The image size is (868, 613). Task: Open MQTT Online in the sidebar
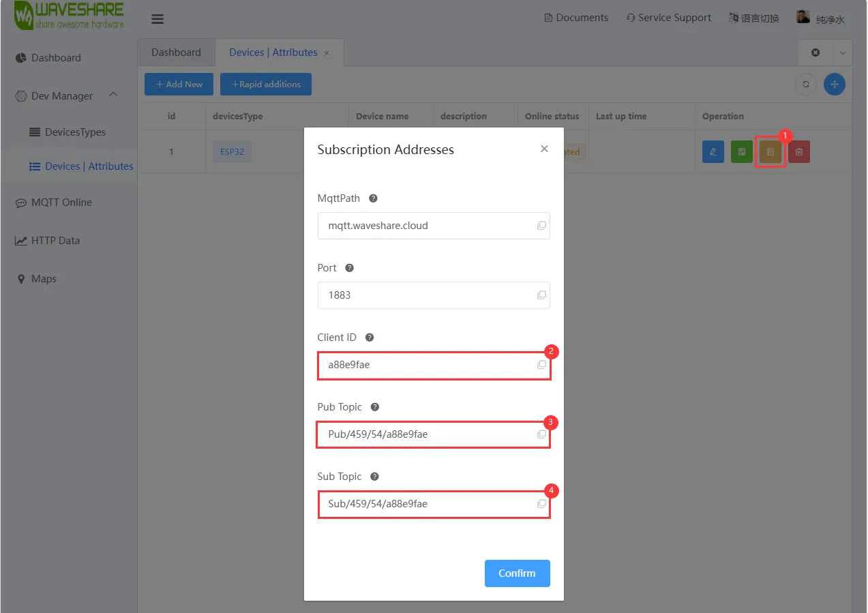(61, 203)
